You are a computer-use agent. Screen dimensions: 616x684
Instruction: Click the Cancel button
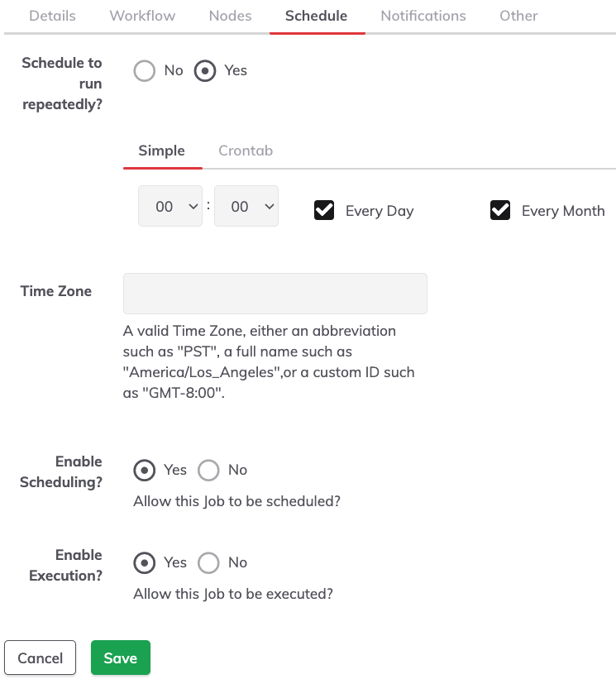pyautogui.click(x=41, y=658)
